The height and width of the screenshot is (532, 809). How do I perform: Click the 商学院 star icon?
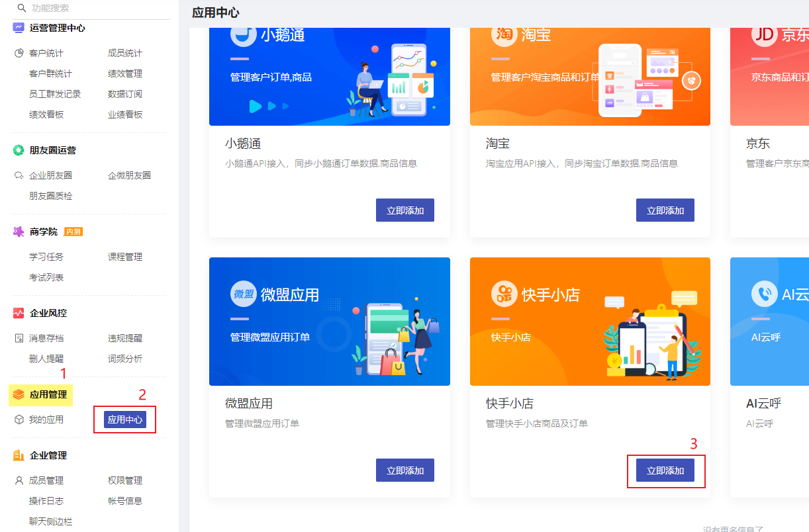[19, 232]
